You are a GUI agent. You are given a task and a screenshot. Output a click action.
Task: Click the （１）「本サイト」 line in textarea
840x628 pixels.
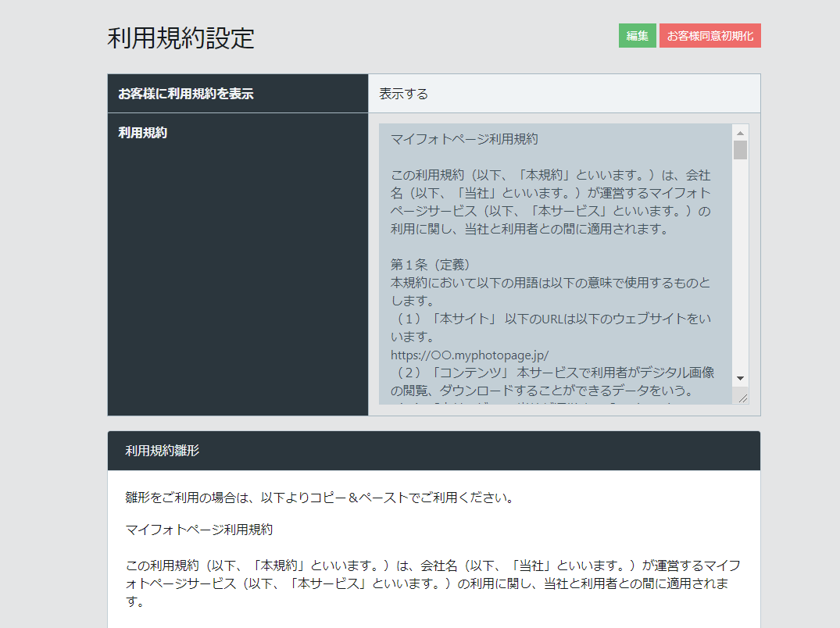551,319
